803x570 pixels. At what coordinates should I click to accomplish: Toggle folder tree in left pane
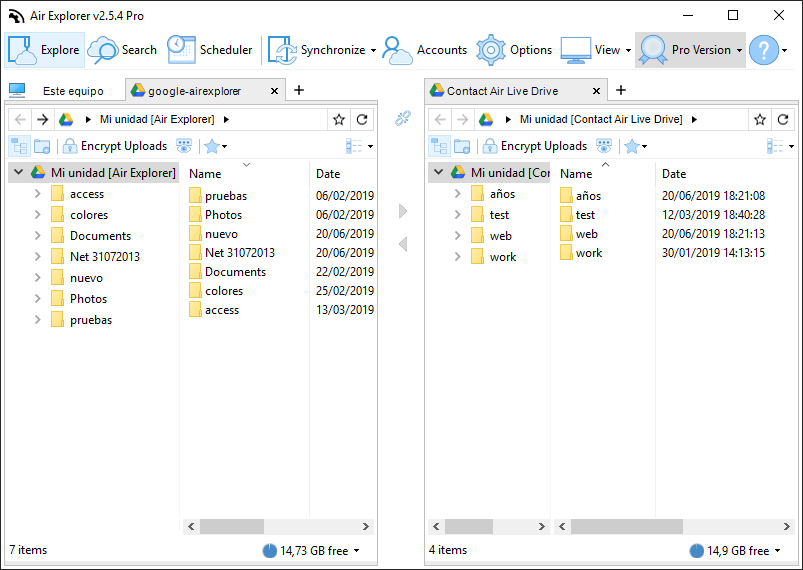[x=19, y=146]
